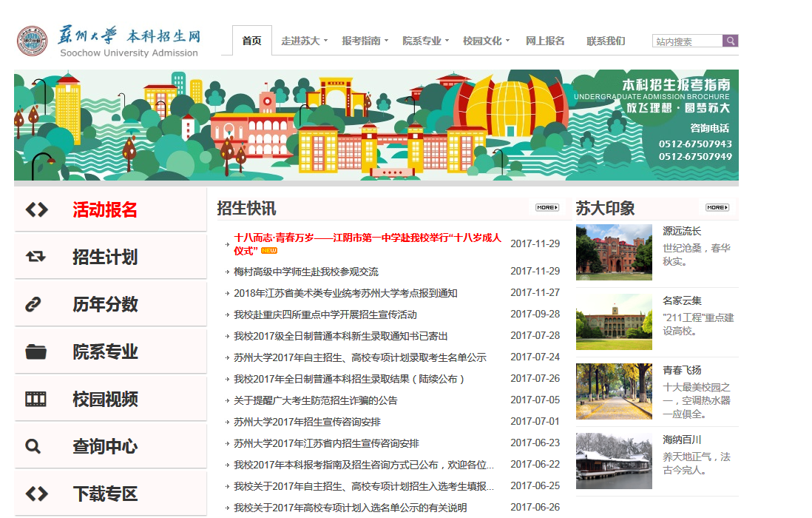Viewport: 812px width, 518px height.
Task: Open the 院系专业 navigation dropdown
Action: [425, 41]
